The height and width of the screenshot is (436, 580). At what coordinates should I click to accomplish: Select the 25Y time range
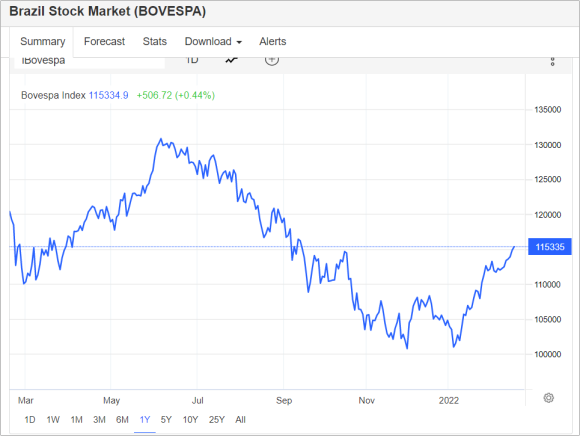[x=217, y=420]
